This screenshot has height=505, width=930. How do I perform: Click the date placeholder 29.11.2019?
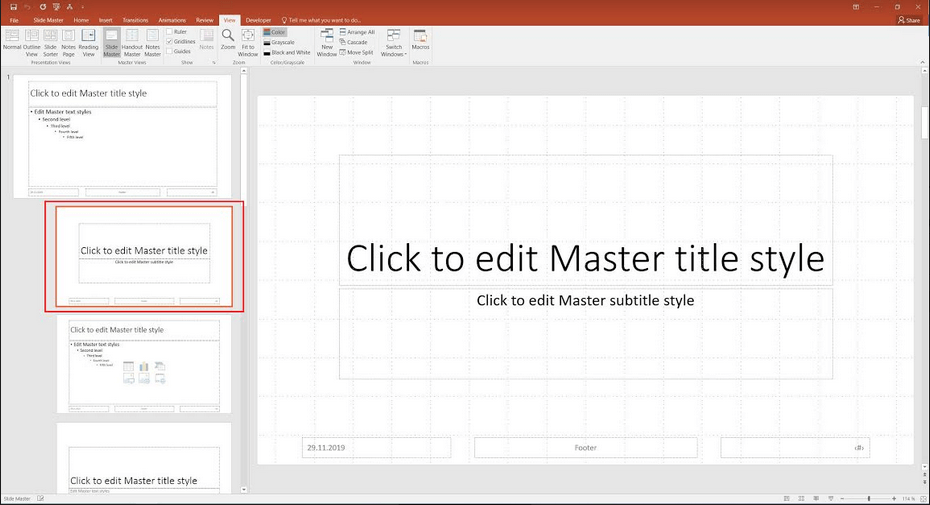coord(376,447)
